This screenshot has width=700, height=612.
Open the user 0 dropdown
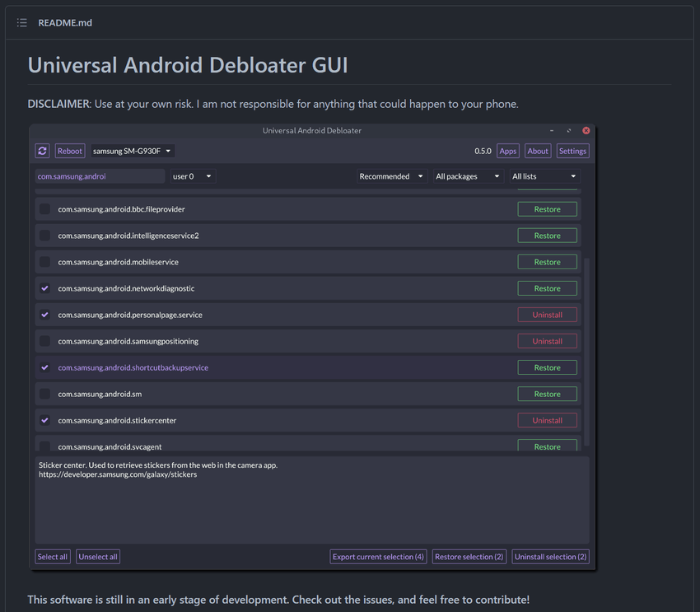tap(193, 176)
